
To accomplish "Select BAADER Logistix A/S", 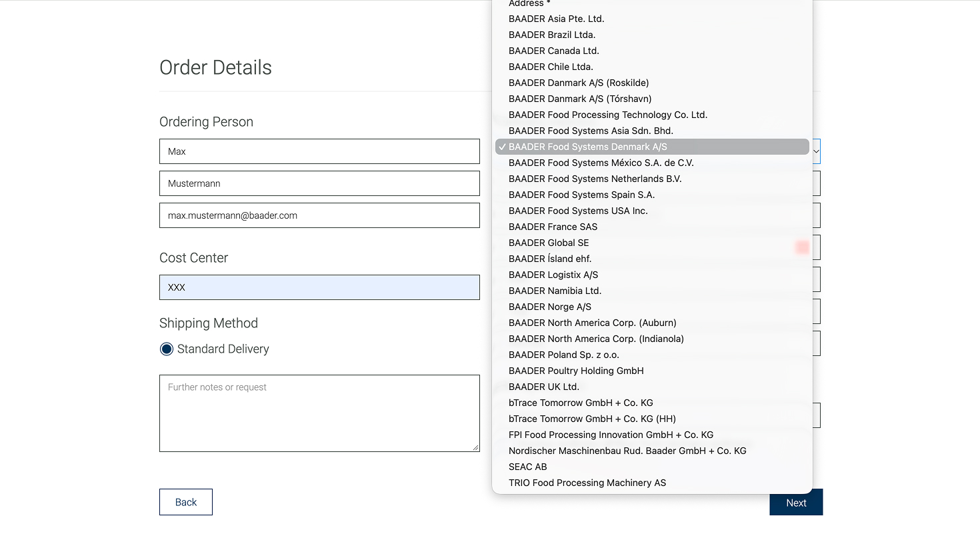I will 652,275.
